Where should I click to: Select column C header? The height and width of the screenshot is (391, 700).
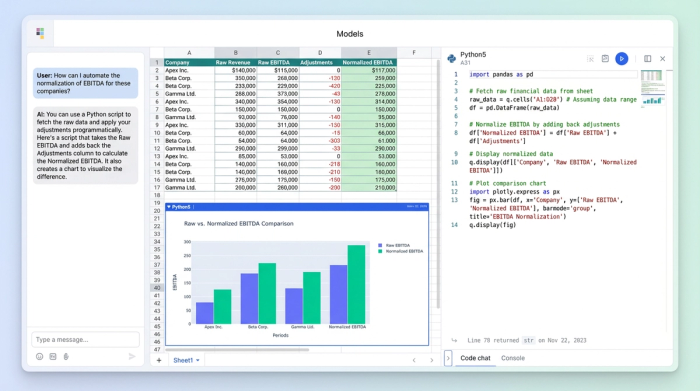point(278,53)
